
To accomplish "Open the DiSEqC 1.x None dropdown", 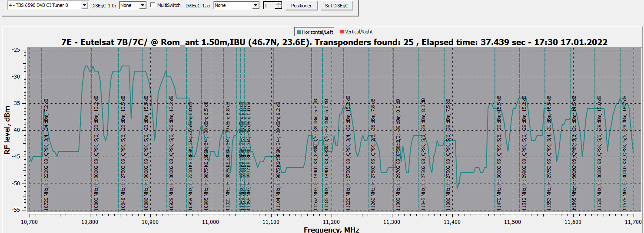I will coord(236,5).
